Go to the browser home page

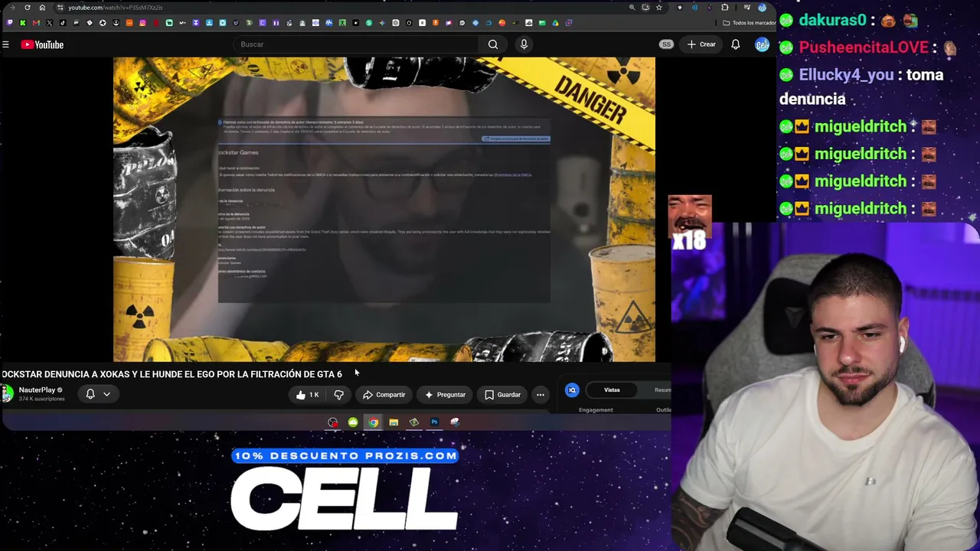click(x=42, y=8)
